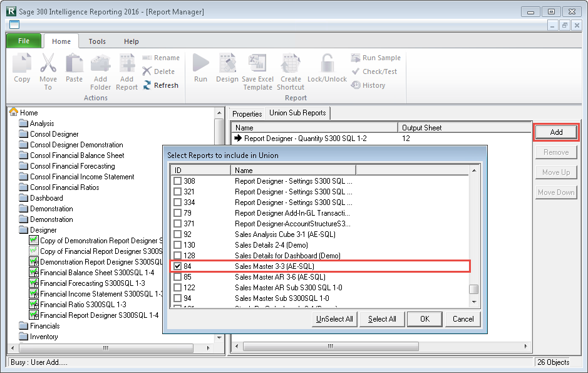Viewport: 588px width, 373px height.
Task: Cancel the Select Reports dialog
Action: 463,319
